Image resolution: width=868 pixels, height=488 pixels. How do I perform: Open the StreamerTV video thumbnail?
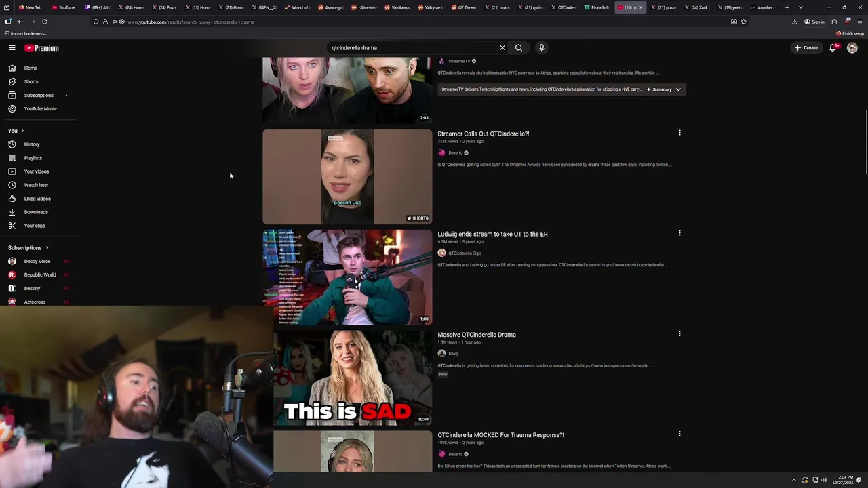pyautogui.click(x=347, y=90)
